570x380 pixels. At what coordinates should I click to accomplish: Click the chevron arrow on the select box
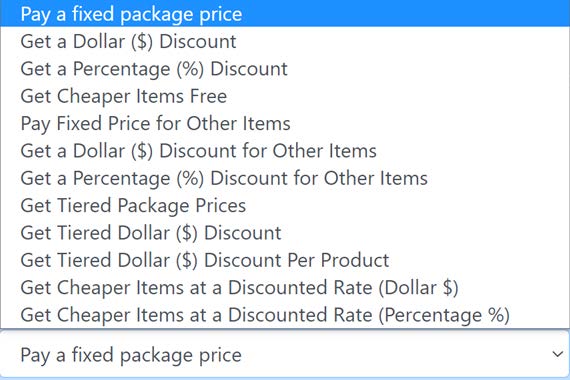557,354
